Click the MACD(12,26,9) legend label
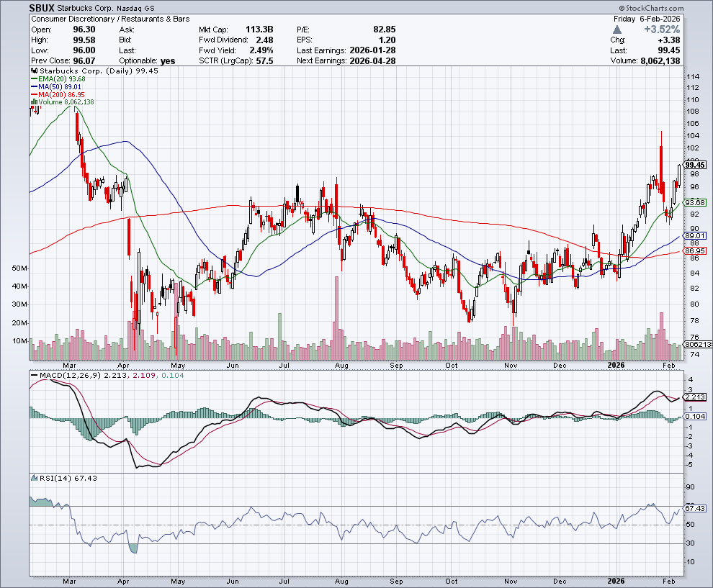This screenshot has height=588, width=713. (71, 376)
